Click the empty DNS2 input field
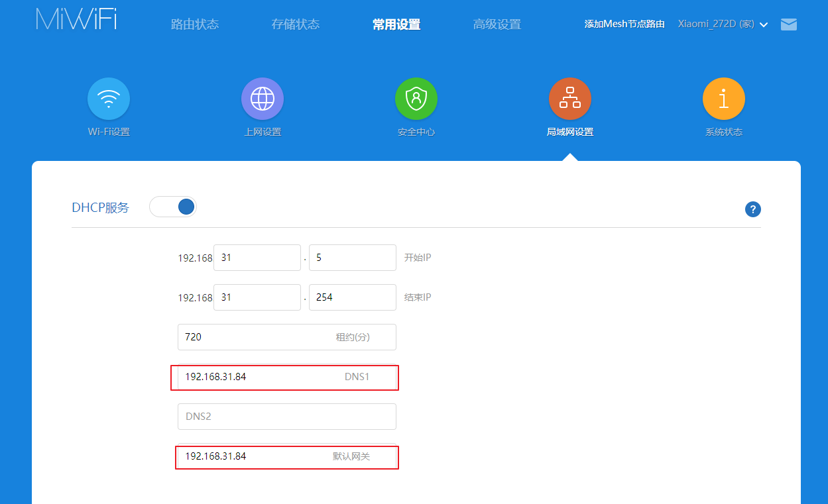 point(286,417)
